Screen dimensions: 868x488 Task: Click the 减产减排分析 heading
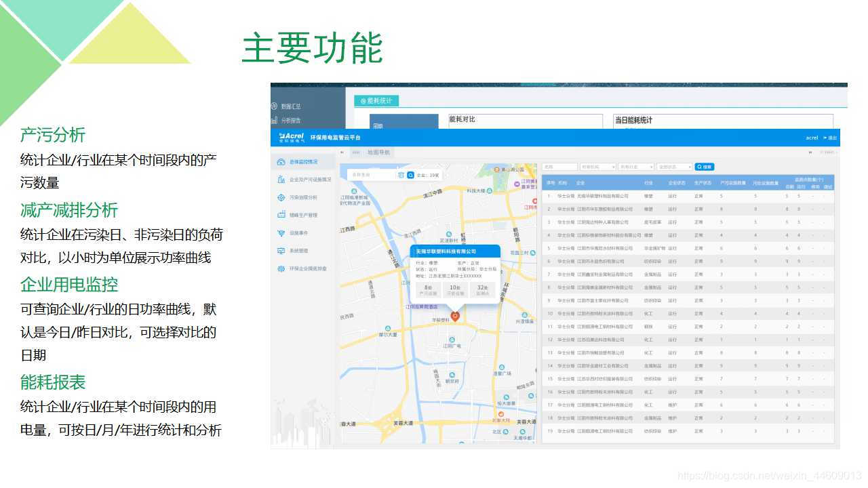[x=69, y=209]
